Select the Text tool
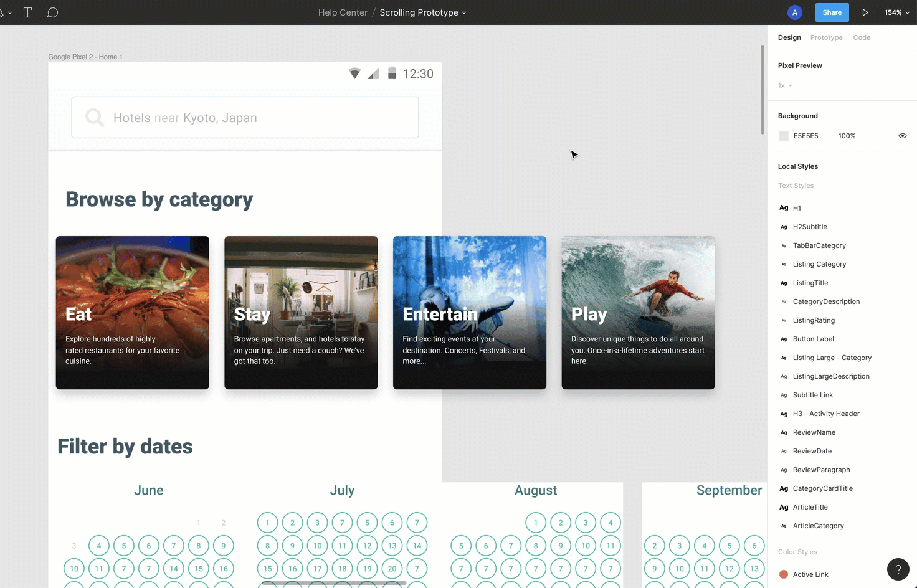The width and height of the screenshot is (917, 588). pos(27,12)
